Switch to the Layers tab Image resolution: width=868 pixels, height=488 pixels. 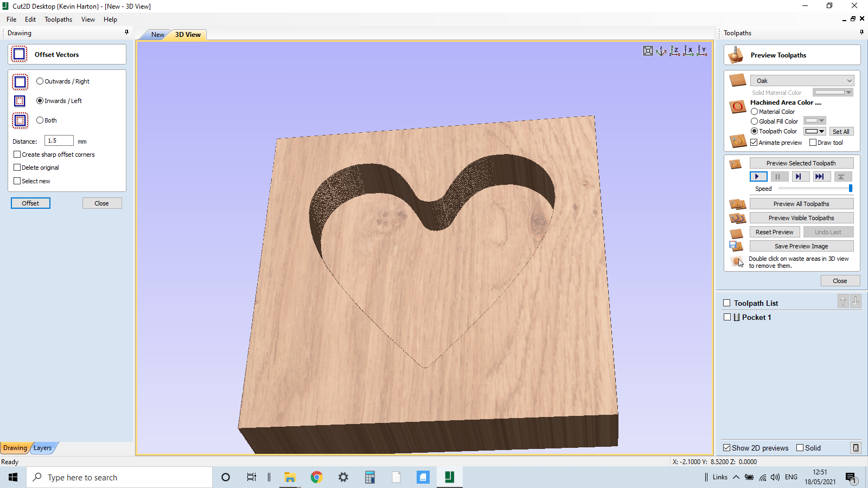coord(43,448)
